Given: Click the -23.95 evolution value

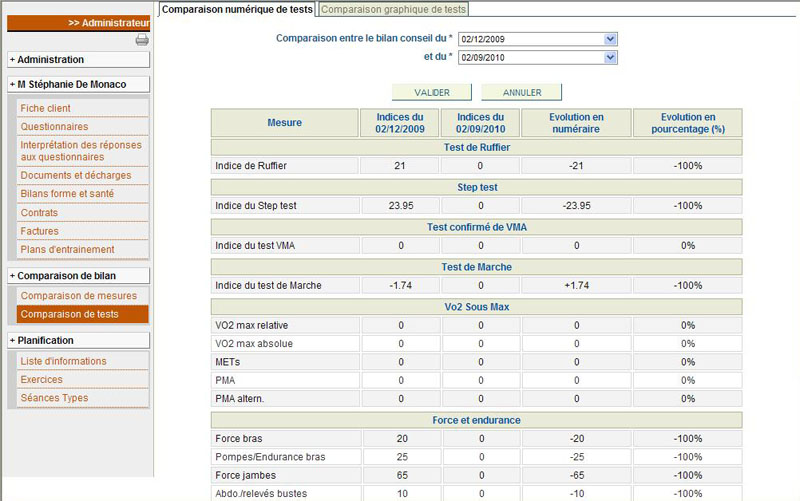Looking at the screenshot, I should click(577, 206).
